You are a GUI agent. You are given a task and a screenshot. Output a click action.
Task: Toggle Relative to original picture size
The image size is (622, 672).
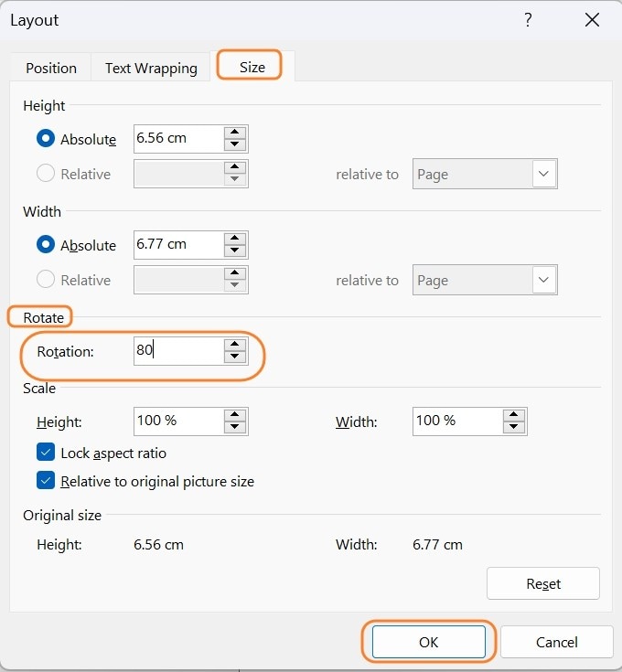(46, 480)
